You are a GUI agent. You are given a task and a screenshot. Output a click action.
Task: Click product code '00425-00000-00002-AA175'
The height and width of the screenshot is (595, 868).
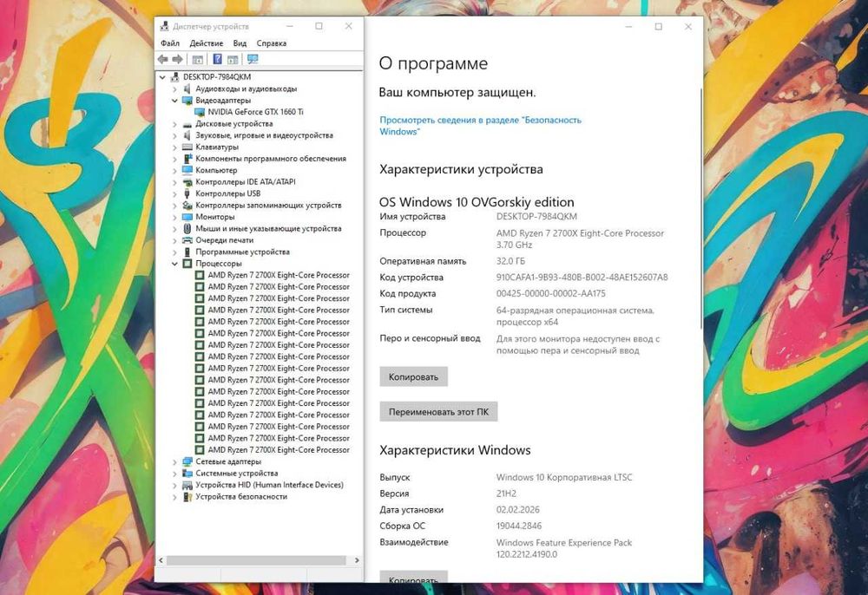coord(551,294)
